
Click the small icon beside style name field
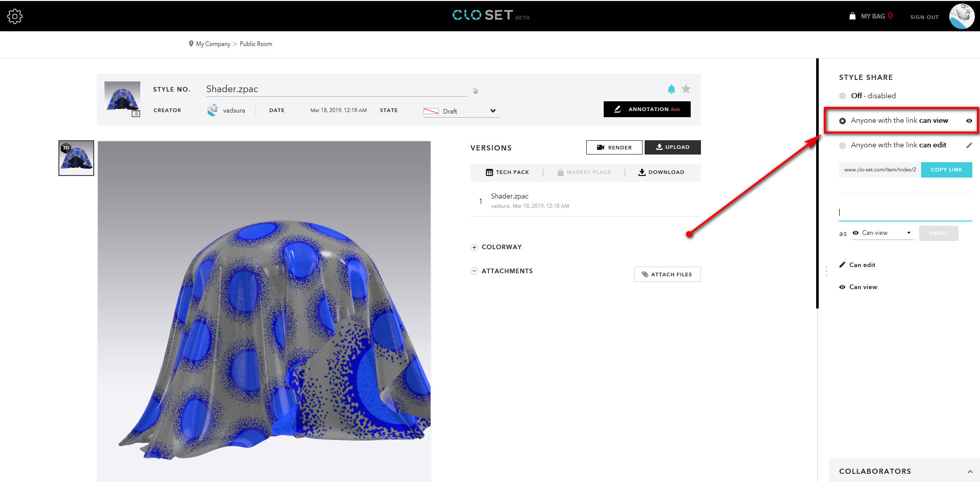[x=475, y=91]
